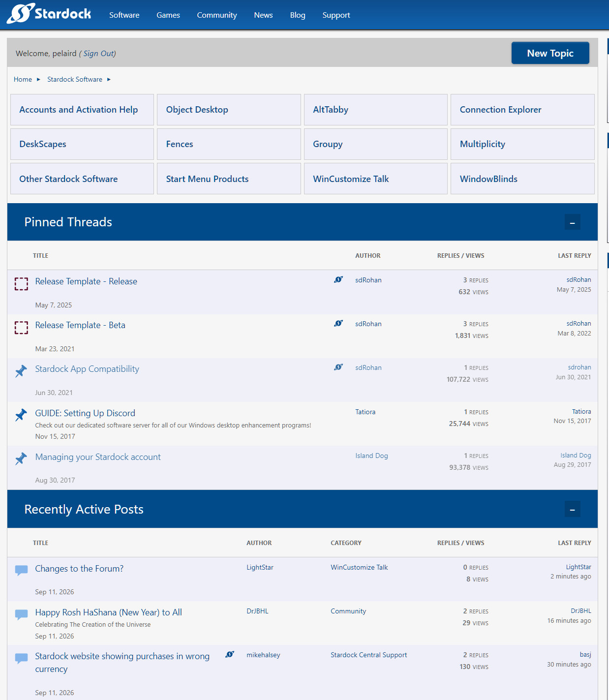The width and height of the screenshot is (609, 700).
Task: Click dashed-square icon beside Release Template - Beta
Action: point(21,328)
